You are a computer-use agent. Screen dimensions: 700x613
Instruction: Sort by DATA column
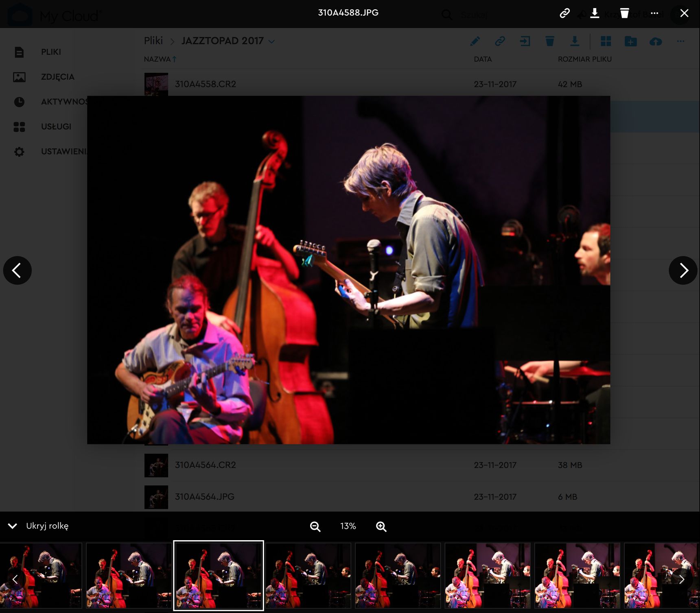(483, 59)
